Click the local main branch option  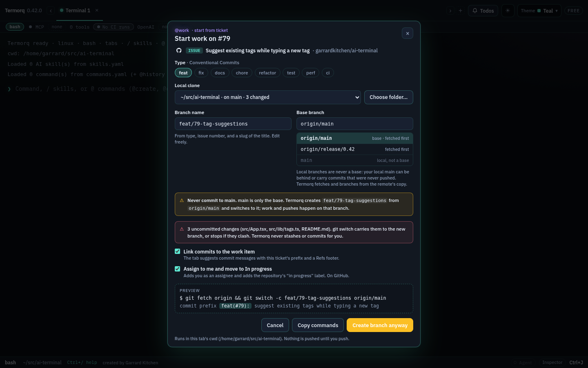tap(355, 160)
